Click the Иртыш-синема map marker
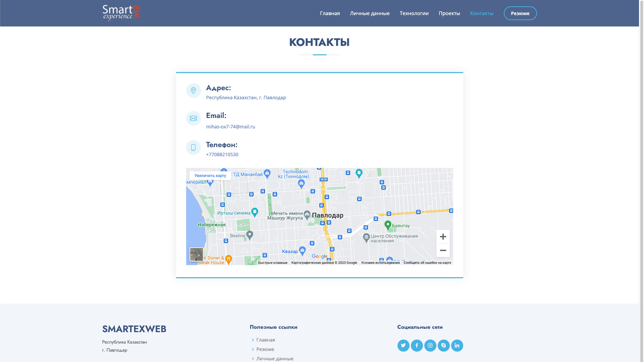 click(x=255, y=212)
